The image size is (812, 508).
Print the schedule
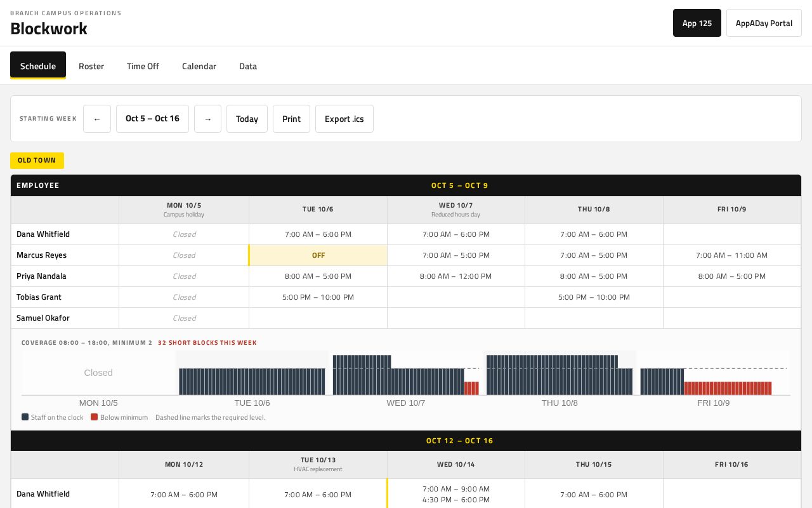coord(291,119)
